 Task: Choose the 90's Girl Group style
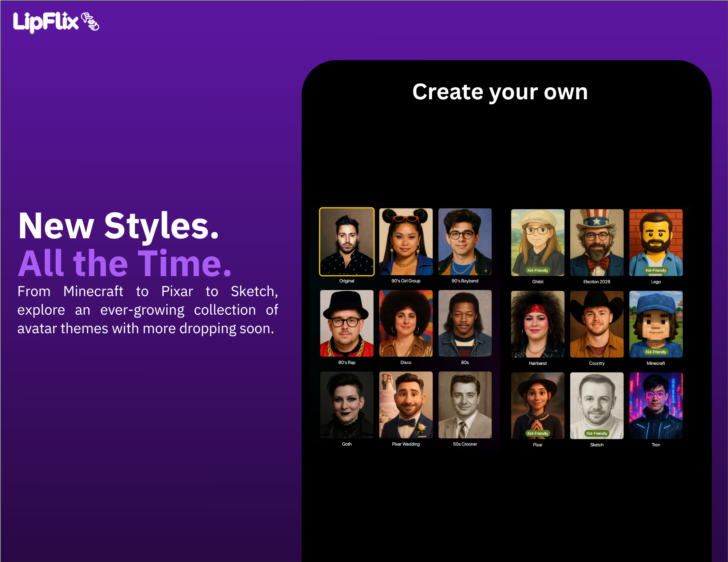coord(406,242)
